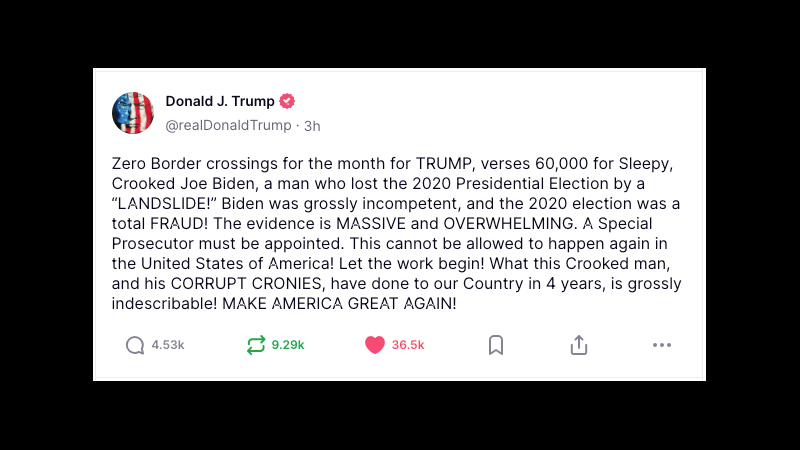View the 4.53k replies count
The height and width of the screenshot is (450, 800).
168,345
